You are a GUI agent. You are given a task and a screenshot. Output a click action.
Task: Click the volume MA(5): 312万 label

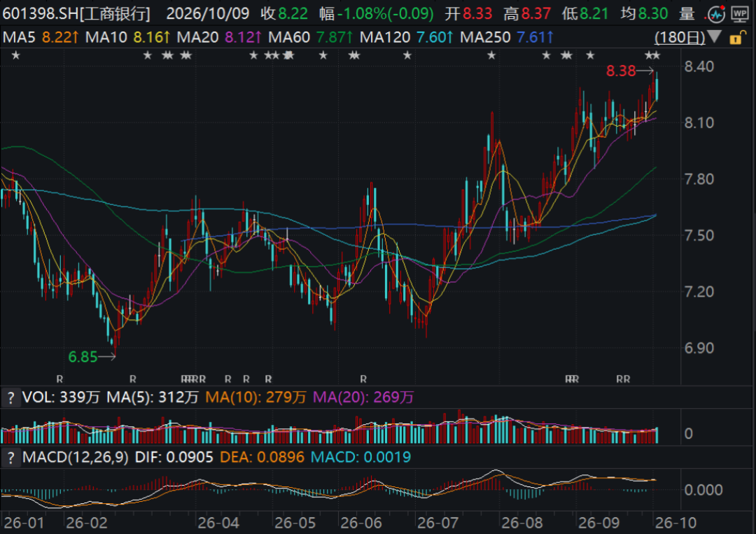153,398
